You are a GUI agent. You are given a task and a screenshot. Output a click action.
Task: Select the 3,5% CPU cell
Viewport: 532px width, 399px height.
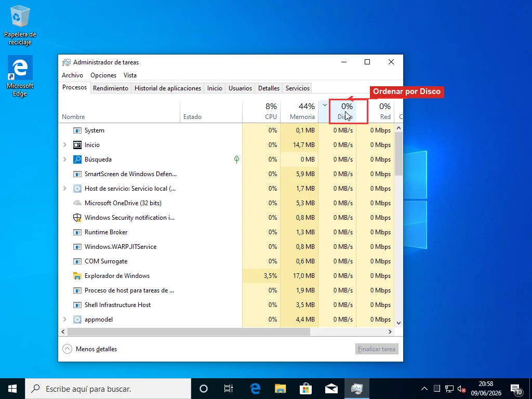262,276
